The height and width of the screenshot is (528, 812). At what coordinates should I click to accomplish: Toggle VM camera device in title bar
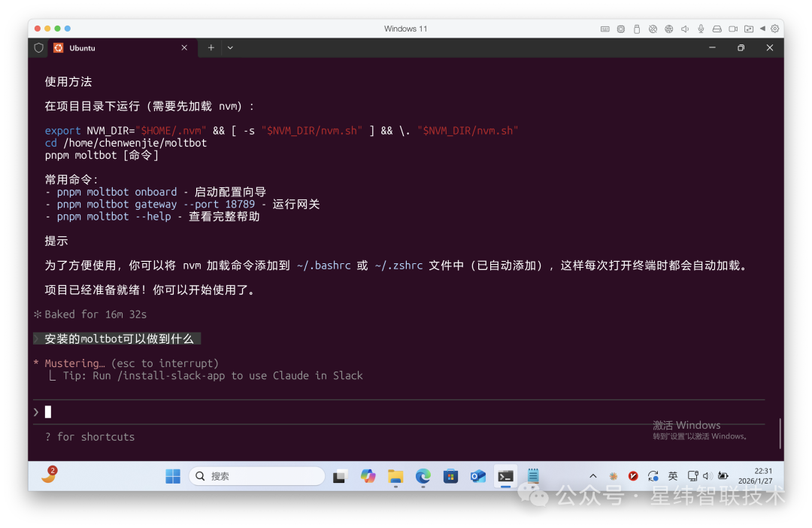(x=732, y=29)
